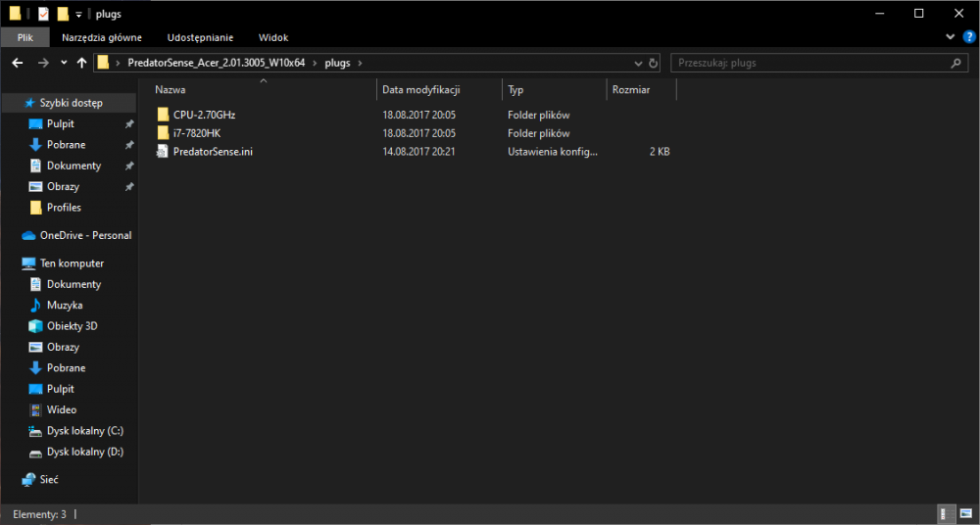Viewport: 980px width, 525px height.
Task: Switch to the Widok tab
Action: click(273, 37)
